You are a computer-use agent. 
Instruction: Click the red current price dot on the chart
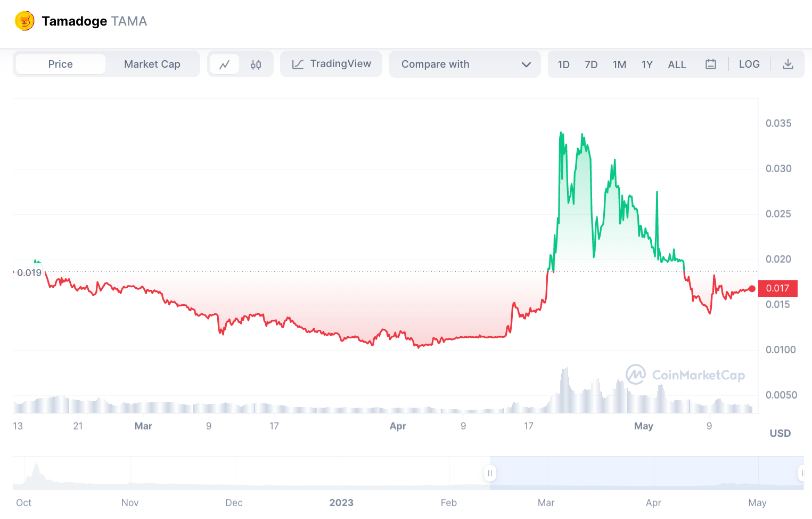(x=752, y=289)
